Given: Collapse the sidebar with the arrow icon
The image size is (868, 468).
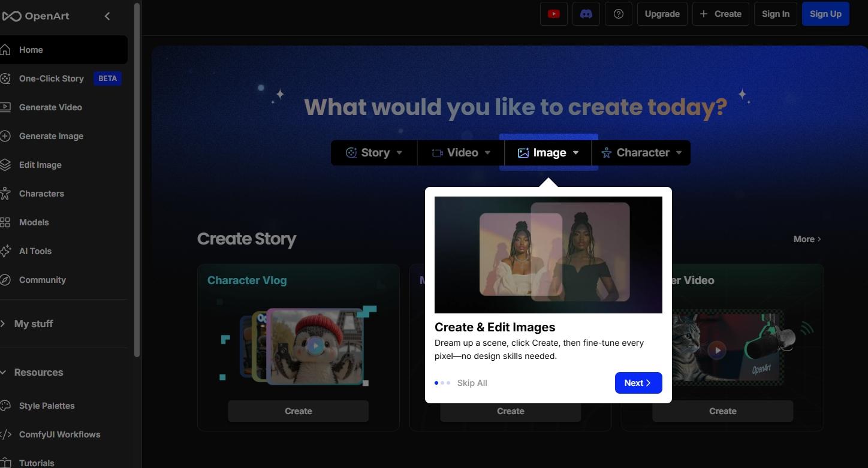Looking at the screenshot, I should [107, 16].
